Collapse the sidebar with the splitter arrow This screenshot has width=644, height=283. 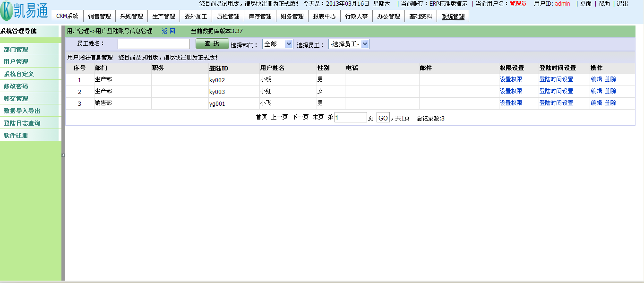click(x=63, y=155)
